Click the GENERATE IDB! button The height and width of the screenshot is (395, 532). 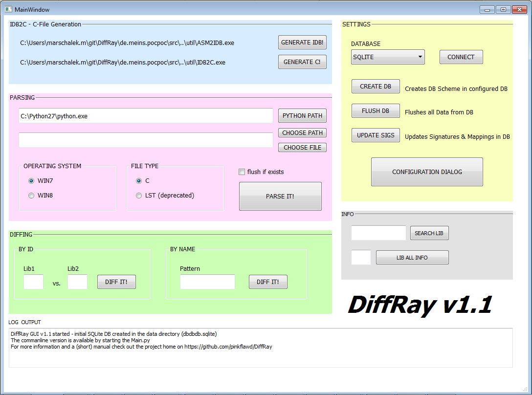tap(302, 43)
